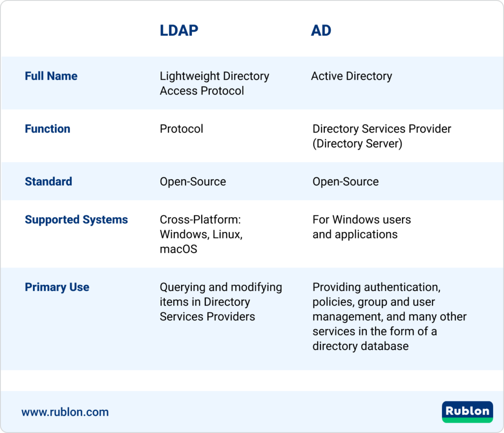Select the Active Directory cell

pos(350,76)
